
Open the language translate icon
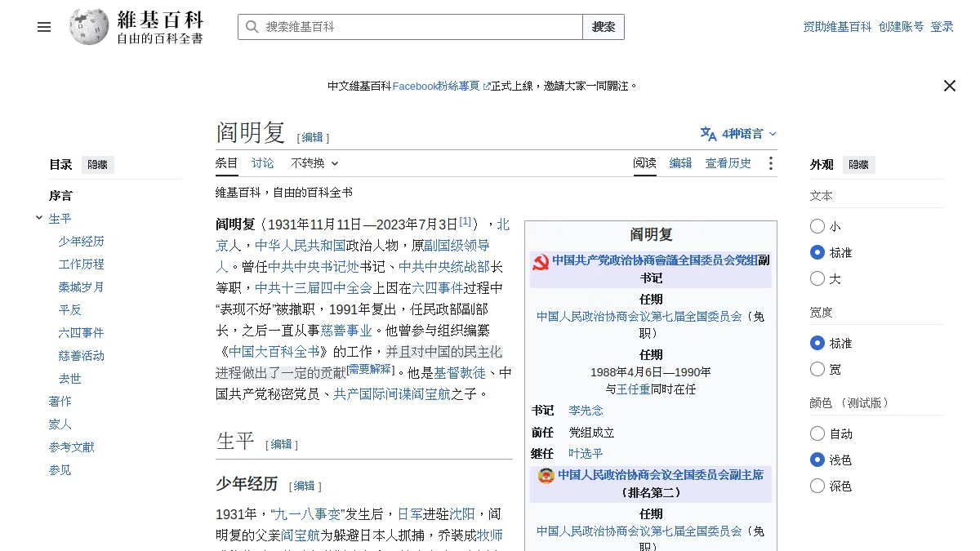pyautogui.click(x=708, y=134)
